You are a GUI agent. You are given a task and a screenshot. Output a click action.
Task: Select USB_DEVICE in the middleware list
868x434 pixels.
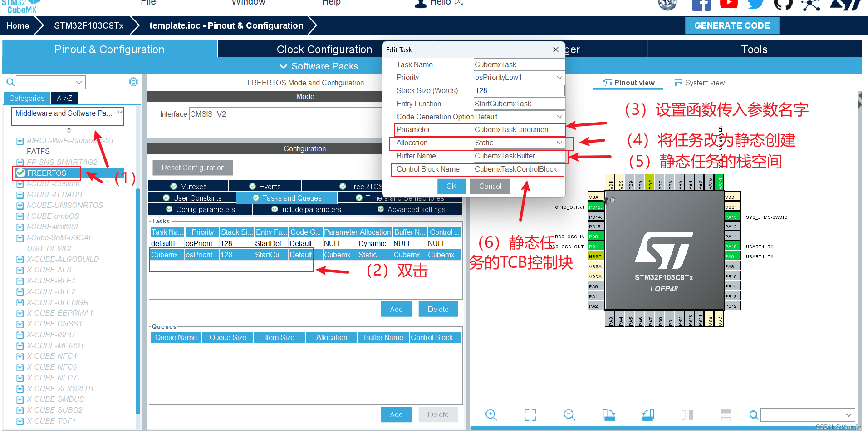coord(50,248)
